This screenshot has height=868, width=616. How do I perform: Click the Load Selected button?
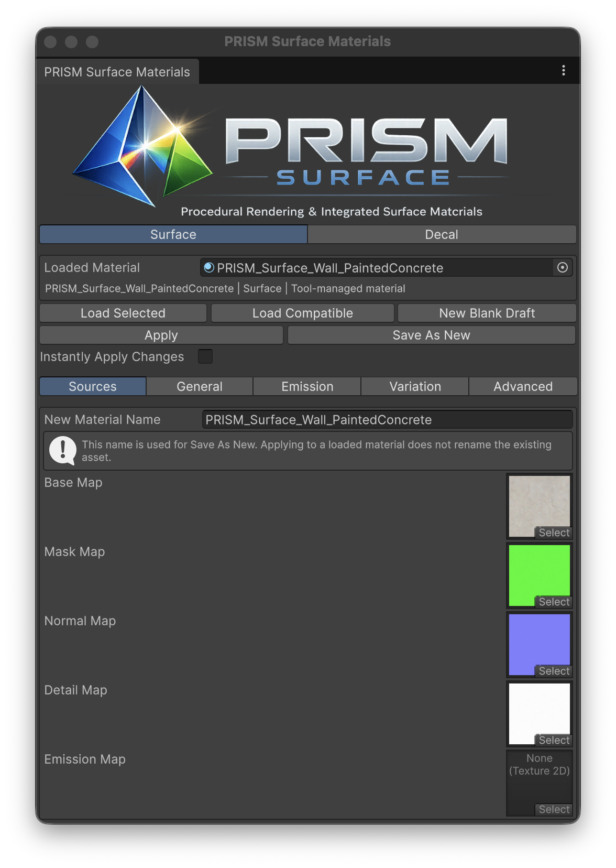123,313
